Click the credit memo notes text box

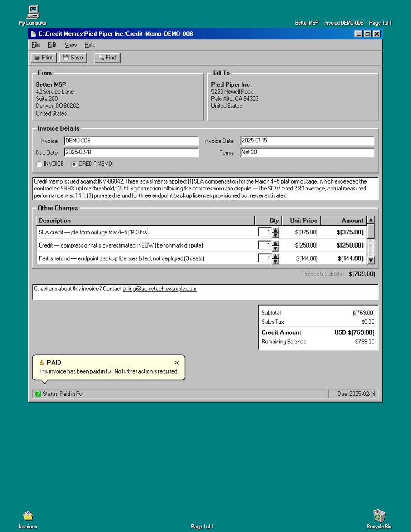pyautogui.click(x=205, y=189)
